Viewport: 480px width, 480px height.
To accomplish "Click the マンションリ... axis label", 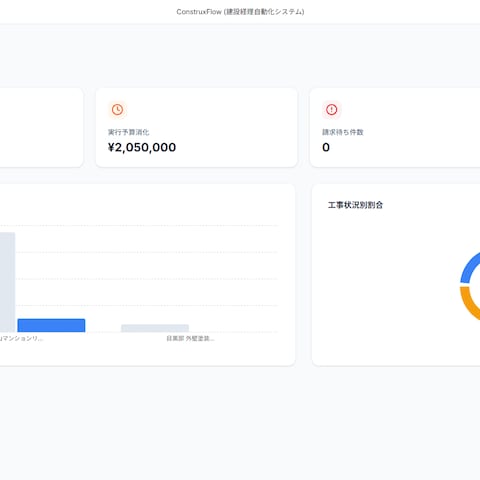I will point(21,339).
